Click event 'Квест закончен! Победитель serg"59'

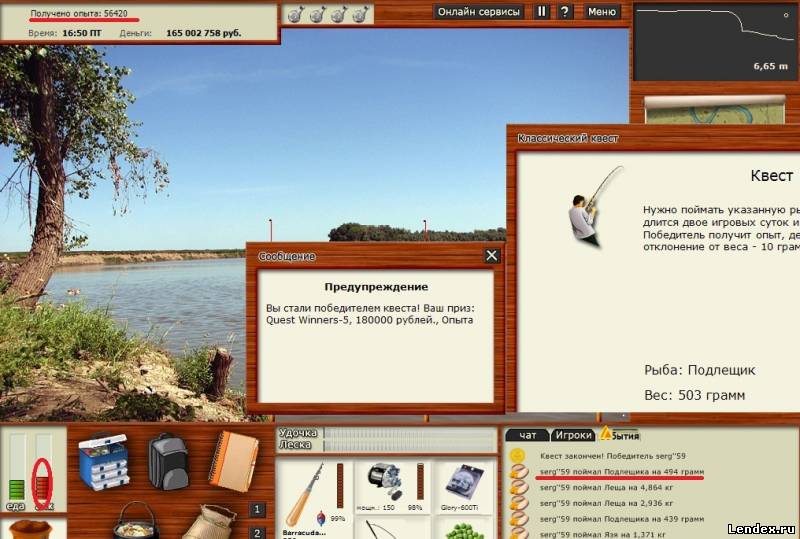(613, 455)
